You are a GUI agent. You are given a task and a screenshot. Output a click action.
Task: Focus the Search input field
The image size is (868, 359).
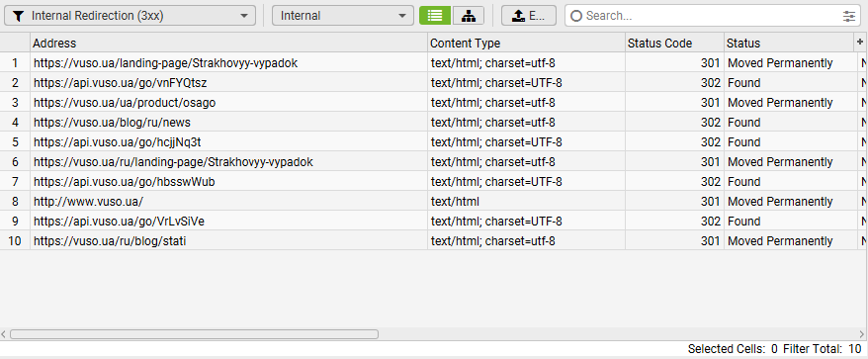click(713, 16)
